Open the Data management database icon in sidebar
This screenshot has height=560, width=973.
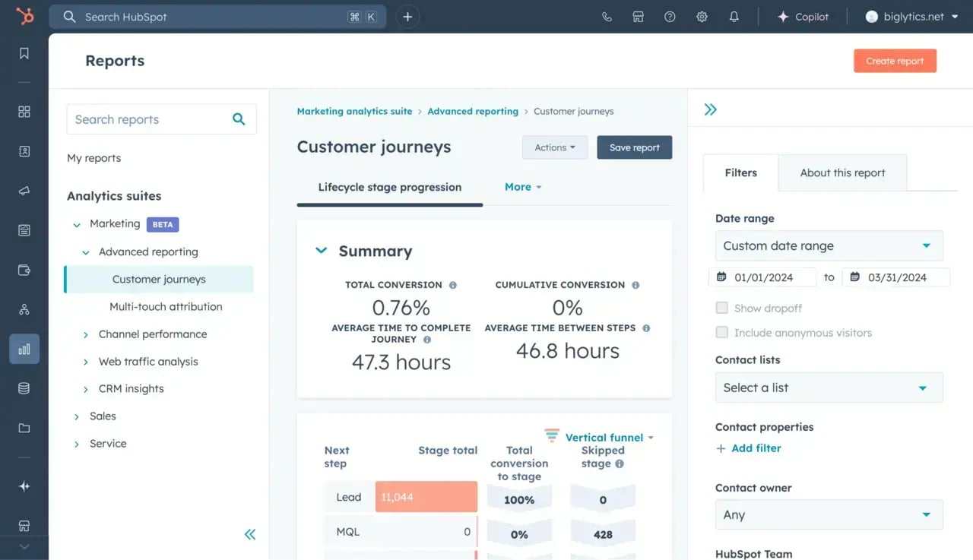click(x=24, y=388)
